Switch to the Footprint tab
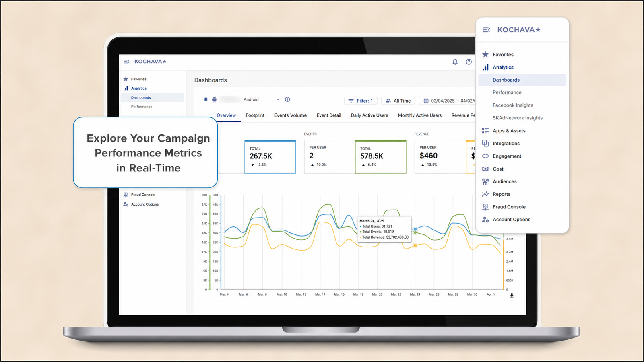The height and width of the screenshot is (362, 644). pos(255,115)
